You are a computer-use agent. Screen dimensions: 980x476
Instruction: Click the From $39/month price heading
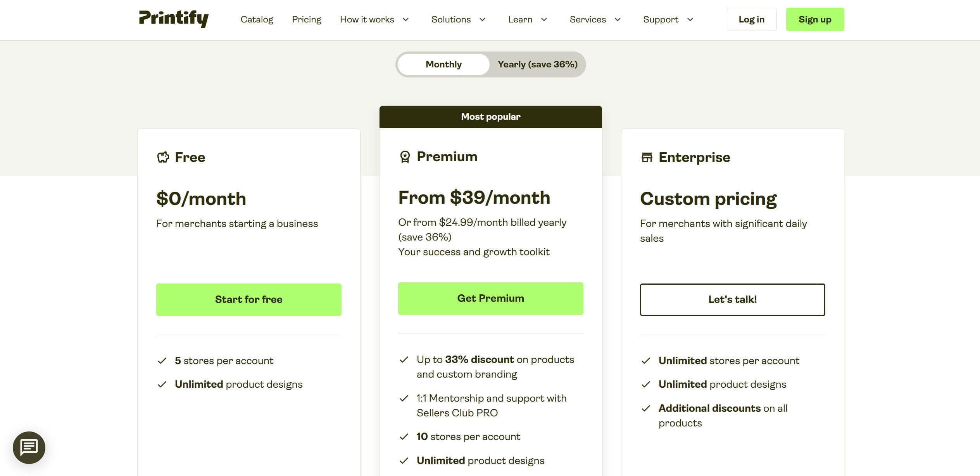(474, 198)
